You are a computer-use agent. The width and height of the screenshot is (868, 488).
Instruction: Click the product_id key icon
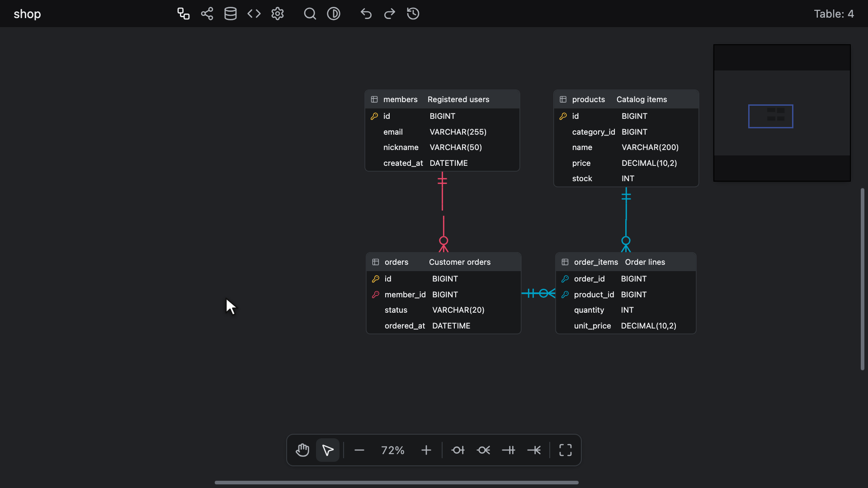565,295
